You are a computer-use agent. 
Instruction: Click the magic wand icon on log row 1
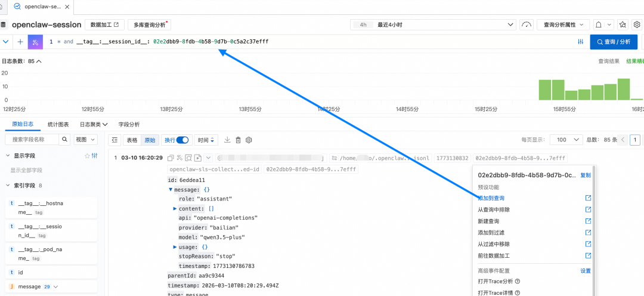179,158
